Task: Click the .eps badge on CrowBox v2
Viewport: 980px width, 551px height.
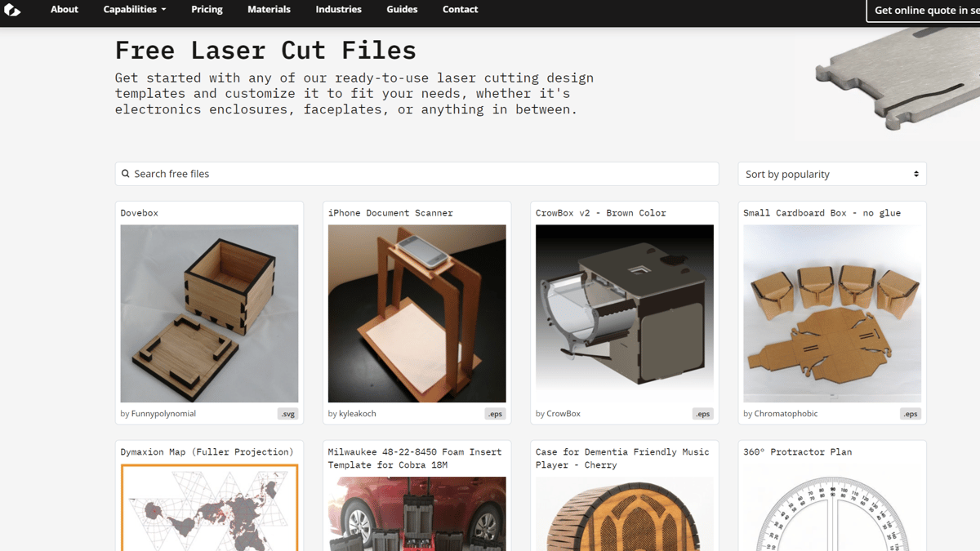Action: [x=702, y=414]
